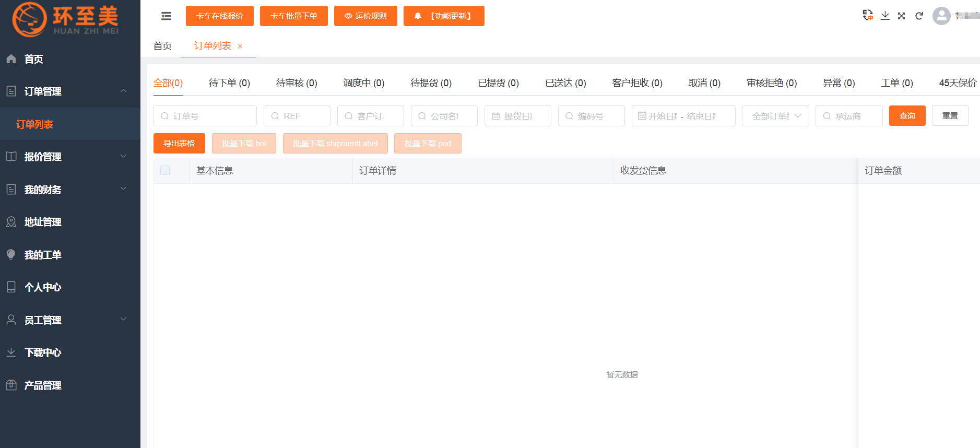This screenshot has width=980, height=448.
Task: Click the 导出表格 export button
Action: coord(179,144)
